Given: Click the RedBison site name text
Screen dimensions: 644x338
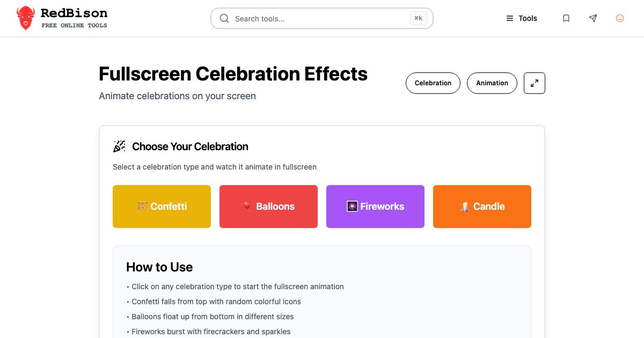Looking at the screenshot, I should pos(74,13).
